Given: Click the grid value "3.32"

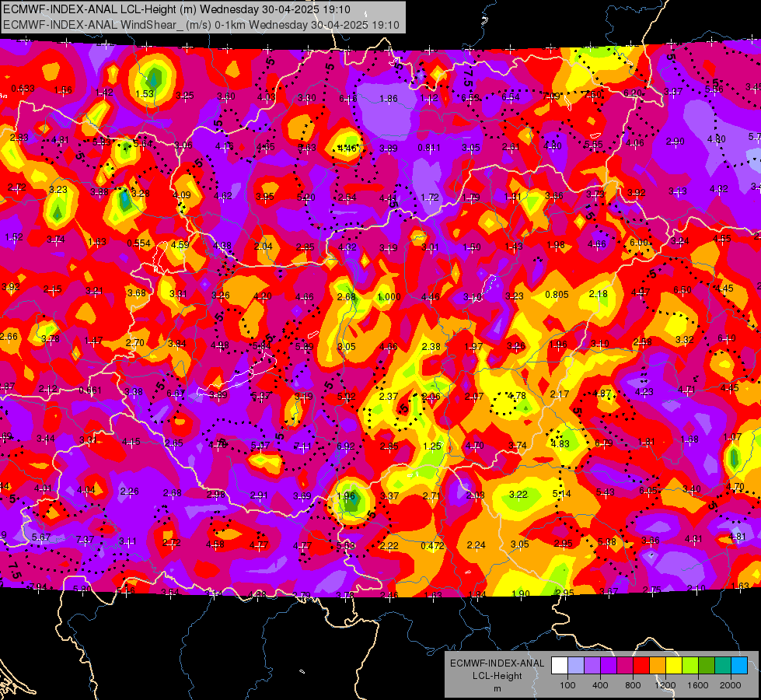Looking at the screenshot, I should [x=684, y=340].
